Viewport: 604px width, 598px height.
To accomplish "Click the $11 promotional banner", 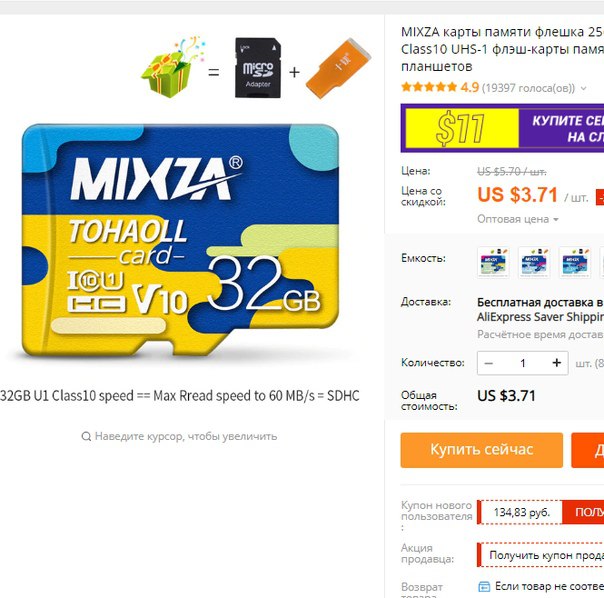I will pos(502,128).
